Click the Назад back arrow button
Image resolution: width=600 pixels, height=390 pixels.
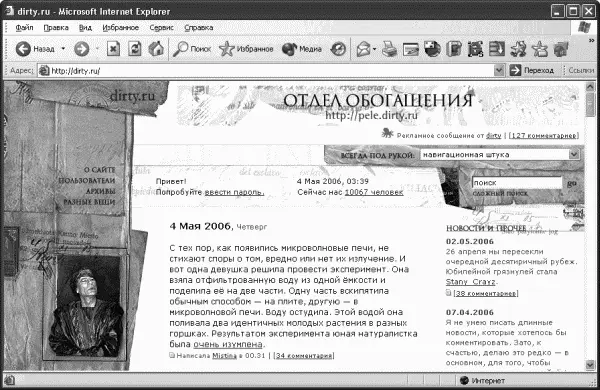[x=35, y=49]
